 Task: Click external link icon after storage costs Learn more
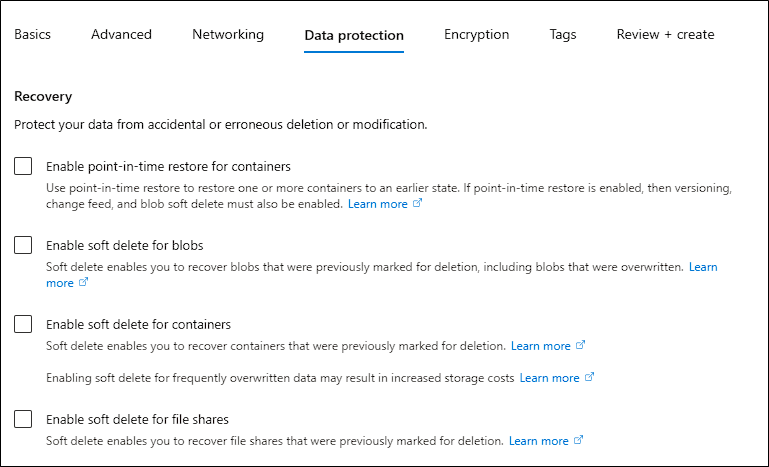point(590,377)
